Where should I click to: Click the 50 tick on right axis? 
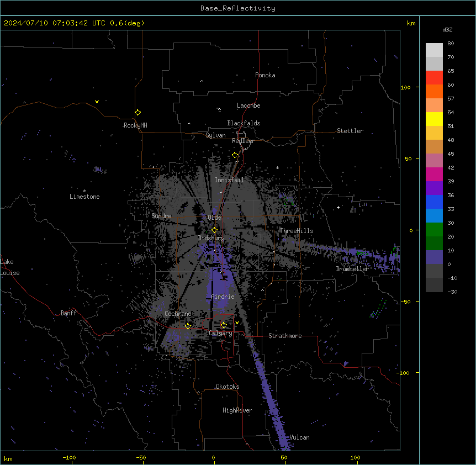click(x=408, y=158)
